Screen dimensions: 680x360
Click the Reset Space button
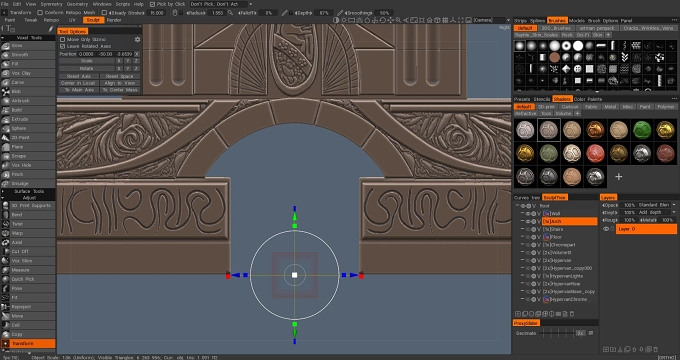(120, 76)
